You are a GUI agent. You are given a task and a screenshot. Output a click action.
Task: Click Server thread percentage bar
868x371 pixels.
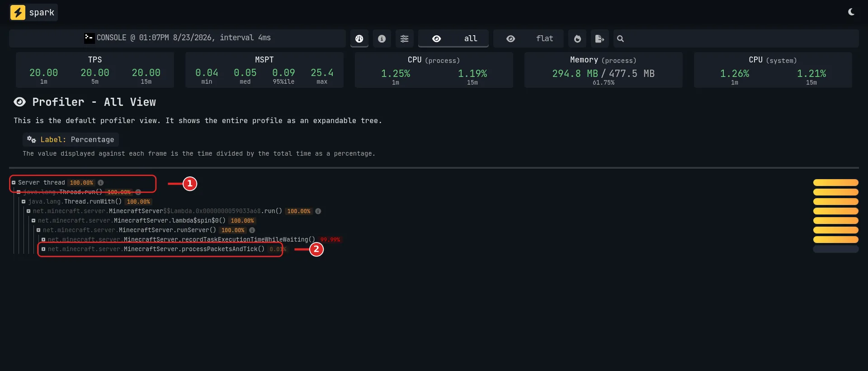(835, 183)
